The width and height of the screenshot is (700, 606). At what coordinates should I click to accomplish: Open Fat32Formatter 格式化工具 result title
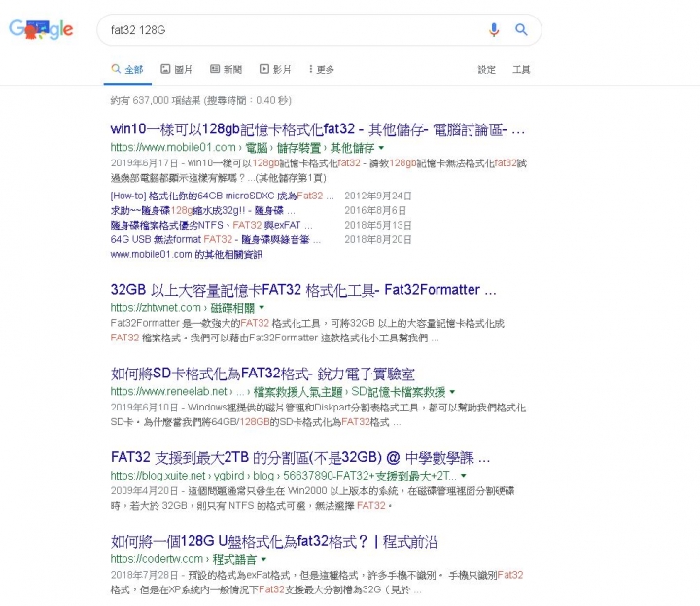coord(303,290)
